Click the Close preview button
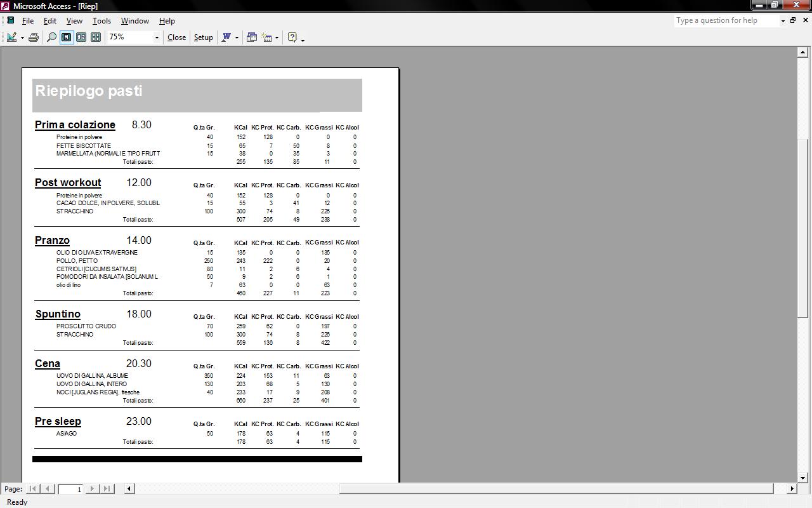This screenshot has height=508, width=812. (176, 37)
